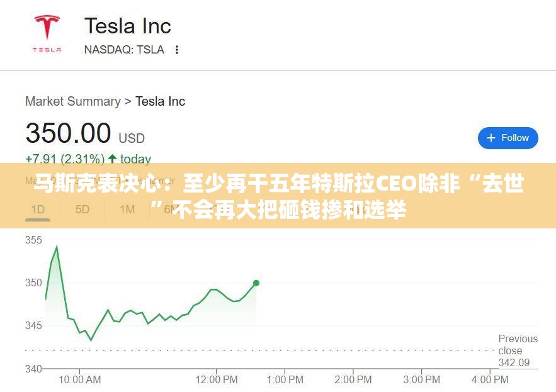556x392 pixels.
Task: Click the green endpoint dot on chart
Action: 256,283
